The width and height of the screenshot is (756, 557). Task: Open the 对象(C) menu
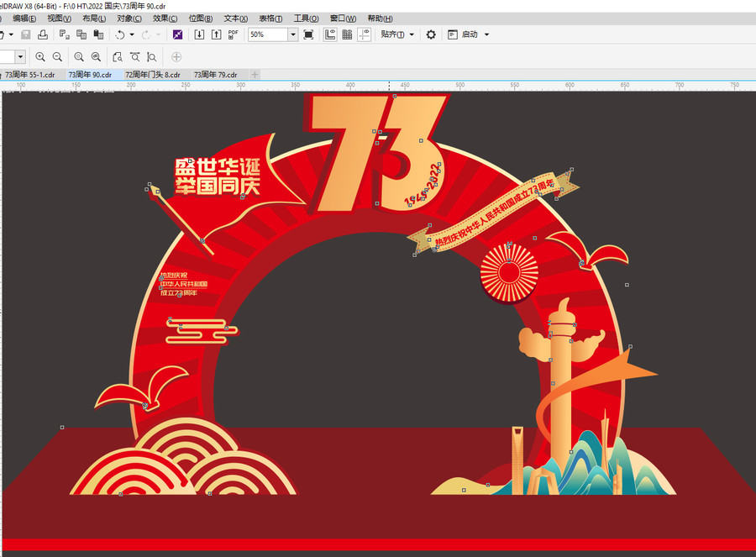tap(129, 18)
